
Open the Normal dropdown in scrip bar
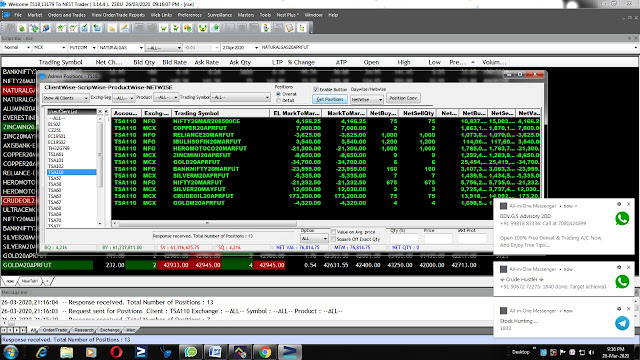(16, 48)
